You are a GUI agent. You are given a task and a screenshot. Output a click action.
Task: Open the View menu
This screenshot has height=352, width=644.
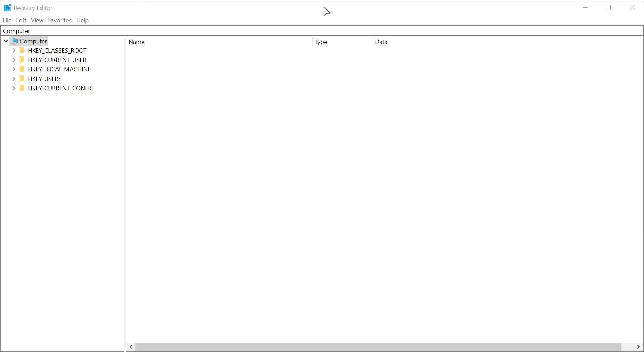click(x=37, y=20)
